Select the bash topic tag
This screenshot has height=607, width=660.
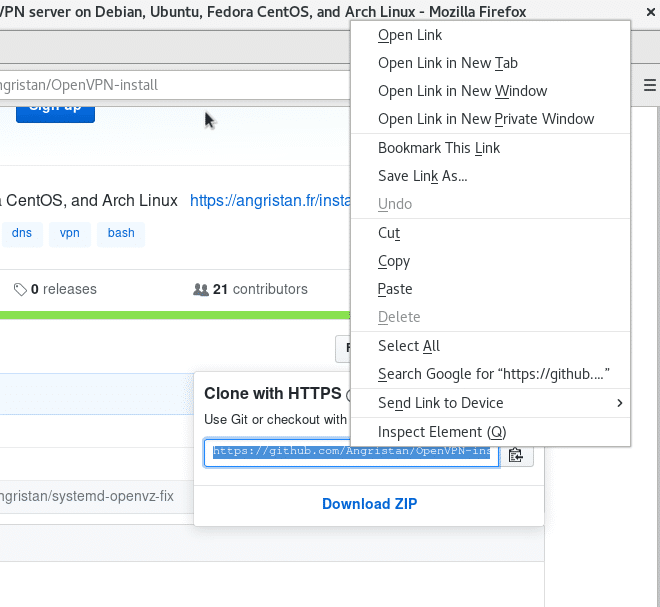click(x=121, y=233)
